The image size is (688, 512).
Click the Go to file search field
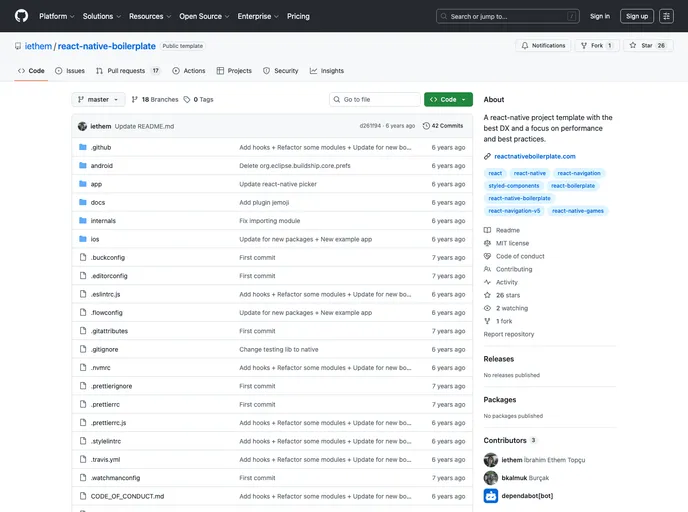point(376,100)
